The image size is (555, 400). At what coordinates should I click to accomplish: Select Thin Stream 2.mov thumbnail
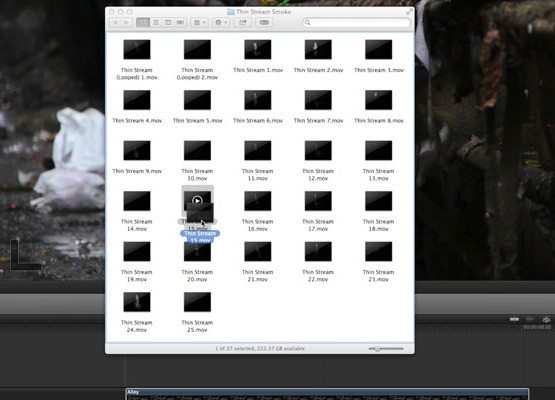pos(318,50)
